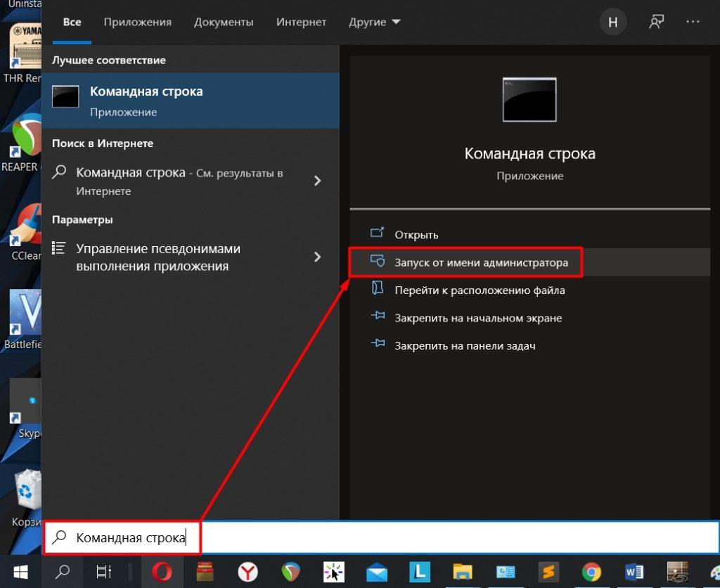720x588 pixels.
Task: Open the blue L app icon on taskbar
Action: coord(420,572)
